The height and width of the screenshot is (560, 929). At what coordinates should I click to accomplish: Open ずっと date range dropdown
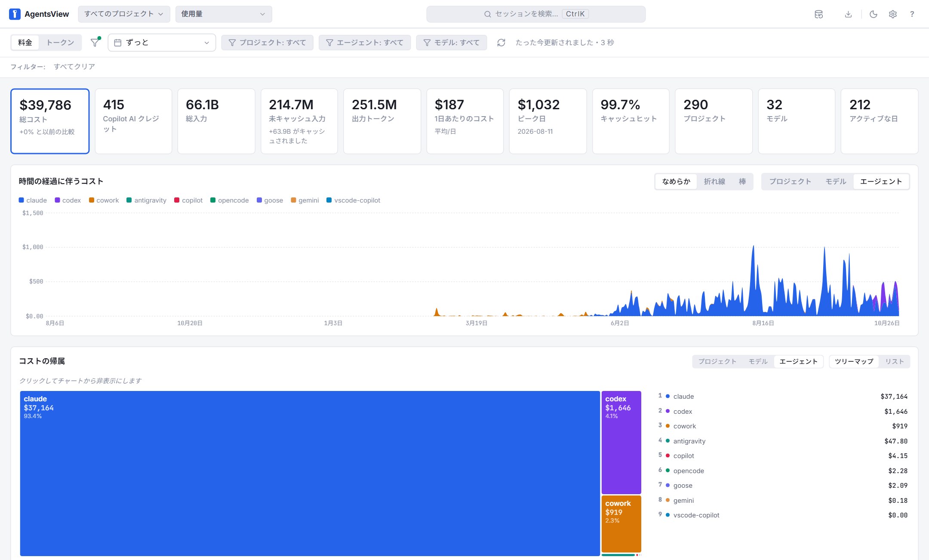click(162, 43)
